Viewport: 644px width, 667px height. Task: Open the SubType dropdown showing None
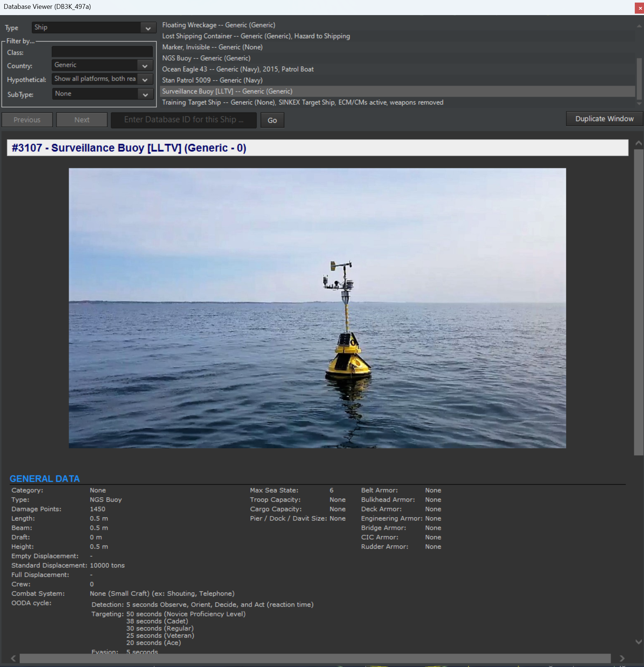coord(102,94)
